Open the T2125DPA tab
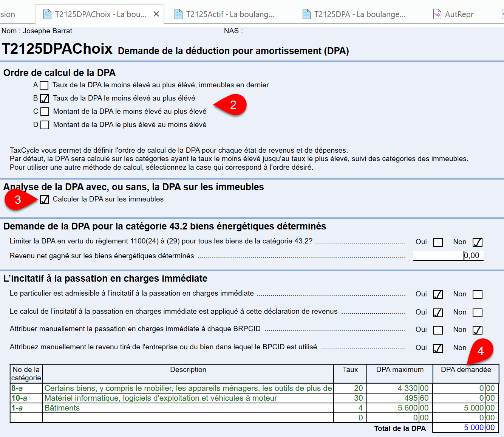This screenshot has width=504, height=437. point(354,14)
